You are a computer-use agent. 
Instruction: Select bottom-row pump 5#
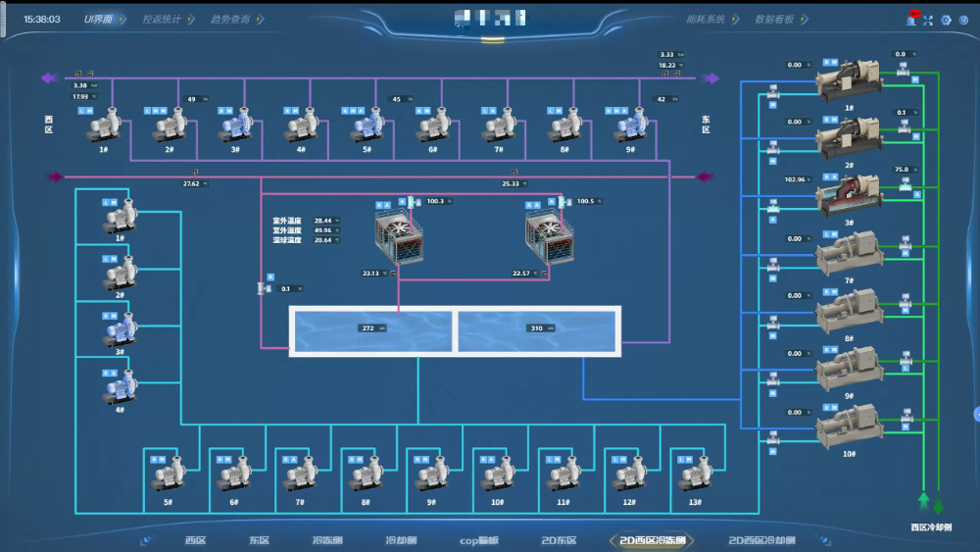pos(169,476)
